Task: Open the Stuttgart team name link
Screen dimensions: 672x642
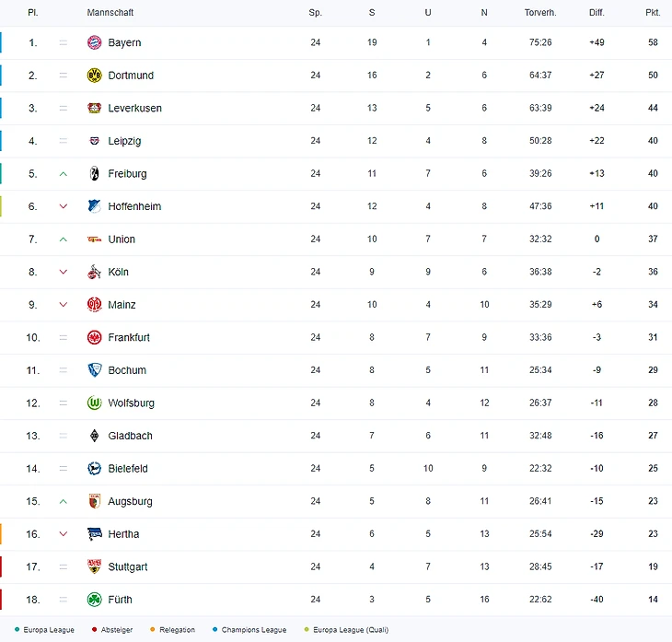Action: click(x=127, y=567)
